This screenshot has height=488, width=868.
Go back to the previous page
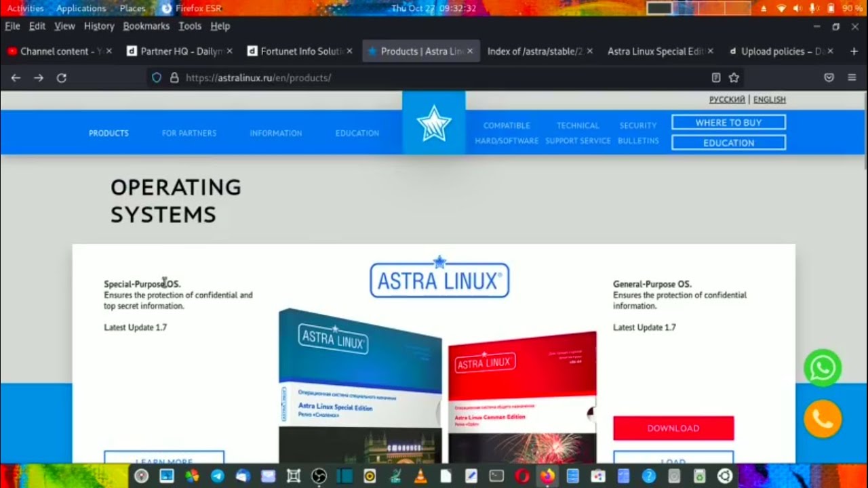point(16,78)
